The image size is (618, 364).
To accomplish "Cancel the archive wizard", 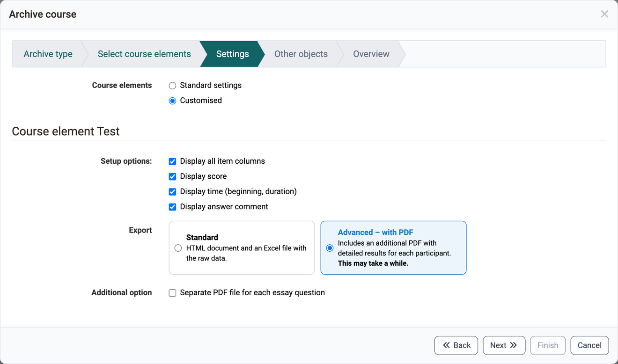I will pos(589,345).
